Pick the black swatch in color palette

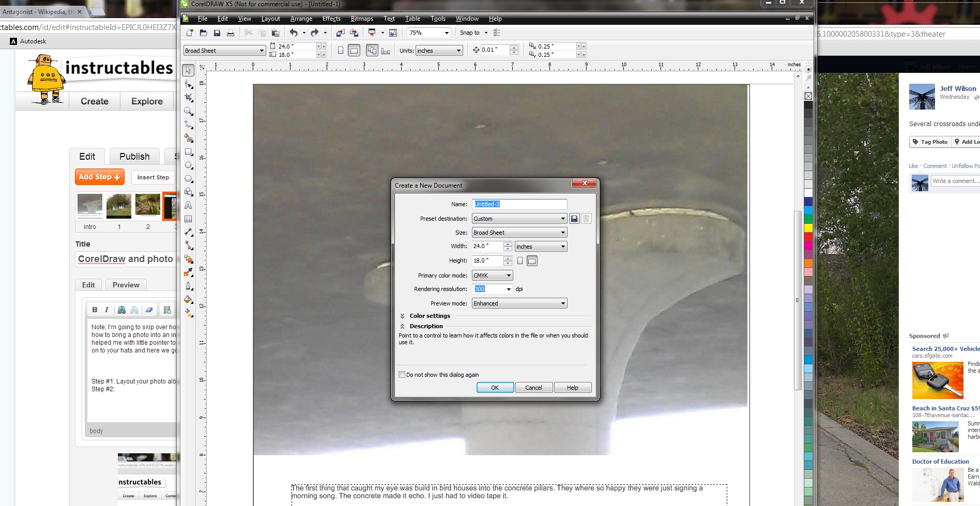coord(808,105)
